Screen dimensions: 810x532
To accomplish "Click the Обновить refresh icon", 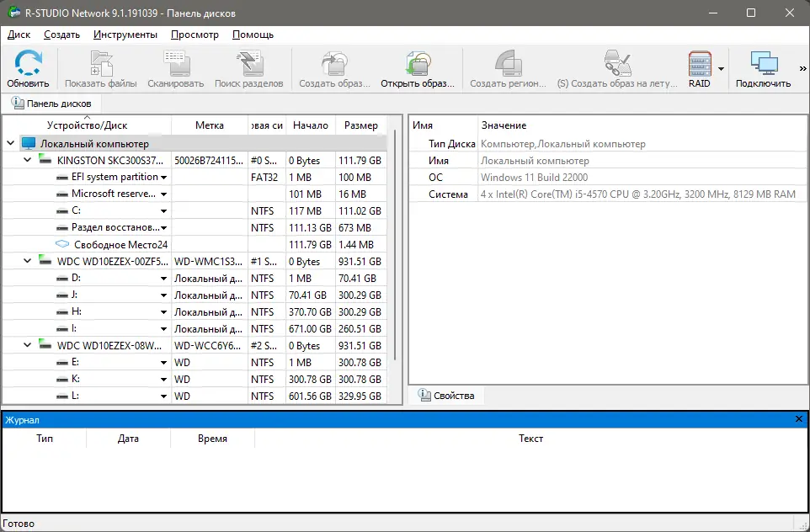I will [28, 62].
